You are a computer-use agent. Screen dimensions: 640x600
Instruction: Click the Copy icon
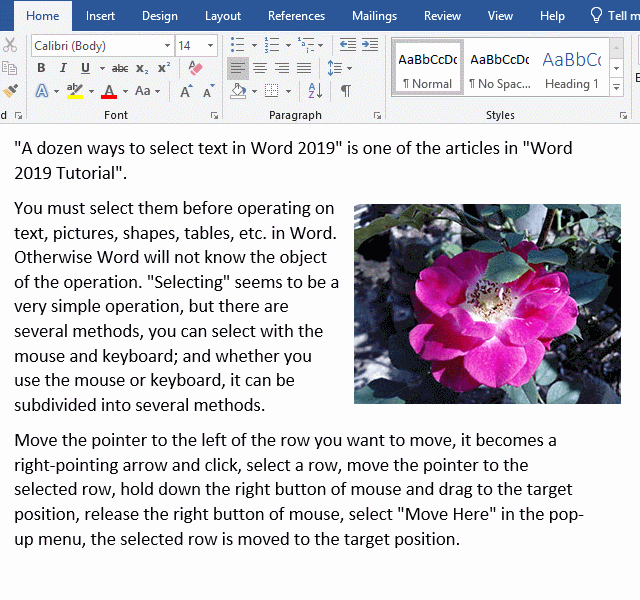click(9, 68)
